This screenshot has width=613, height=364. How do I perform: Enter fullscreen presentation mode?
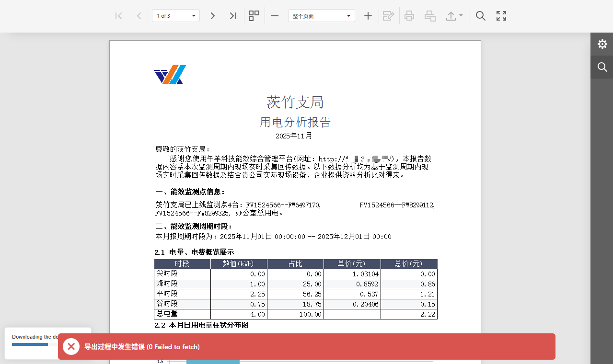point(501,16)
